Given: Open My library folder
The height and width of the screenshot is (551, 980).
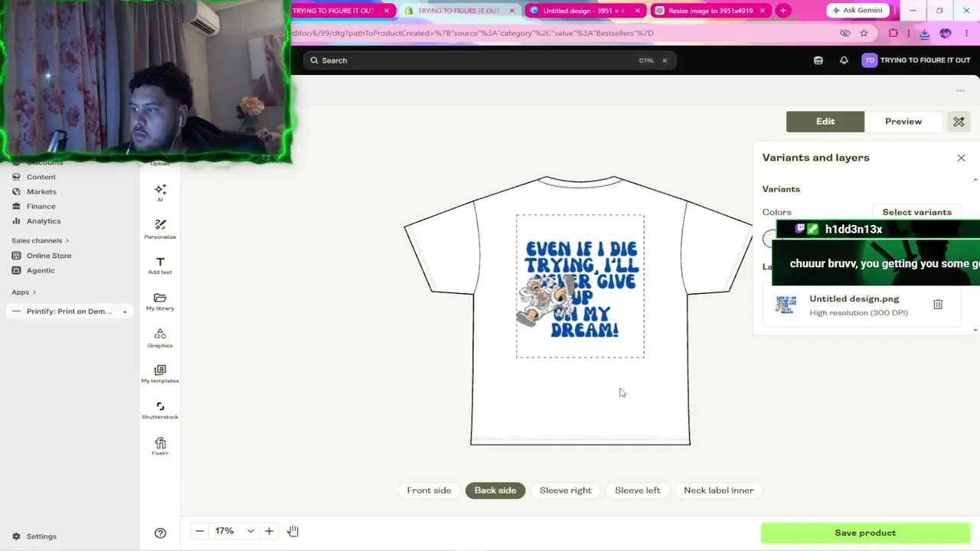Looking at the screenshot, I should (160, 302).
